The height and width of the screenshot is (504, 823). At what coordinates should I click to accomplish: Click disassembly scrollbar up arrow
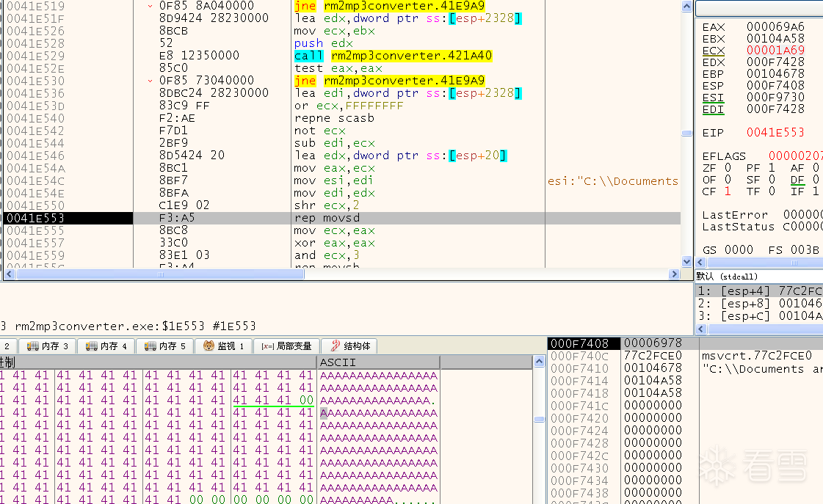(686, 7)
